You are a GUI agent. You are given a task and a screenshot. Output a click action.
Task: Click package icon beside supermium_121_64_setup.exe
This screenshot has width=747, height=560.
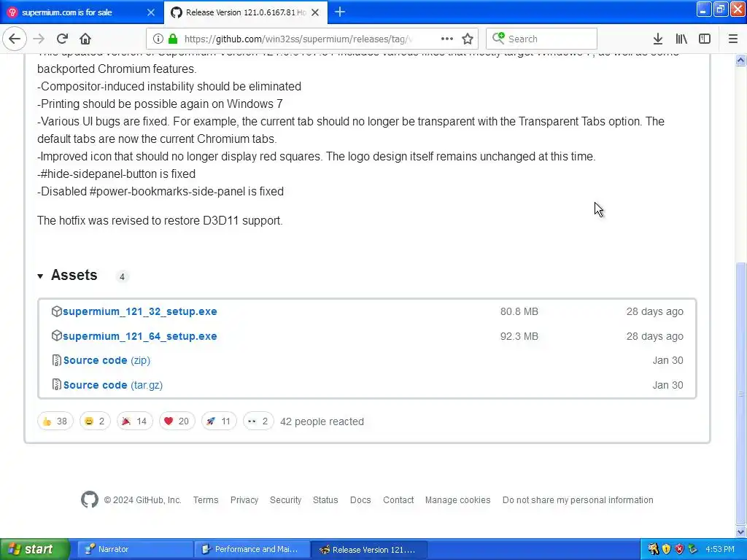click(57, 335)
